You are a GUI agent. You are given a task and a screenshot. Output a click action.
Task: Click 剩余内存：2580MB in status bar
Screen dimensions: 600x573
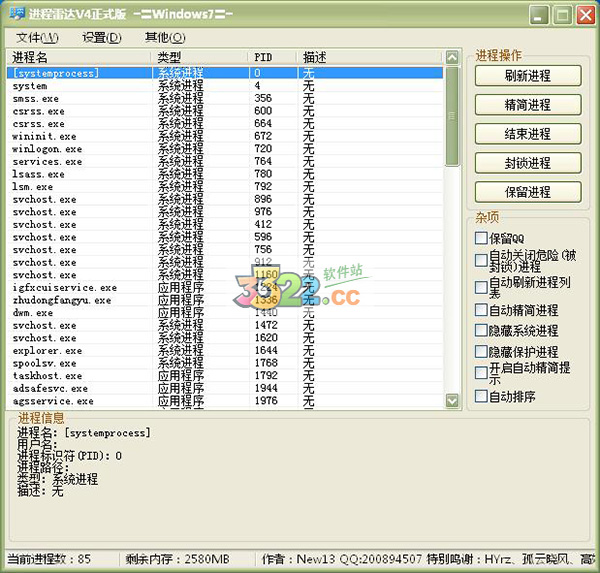[178, 559]
